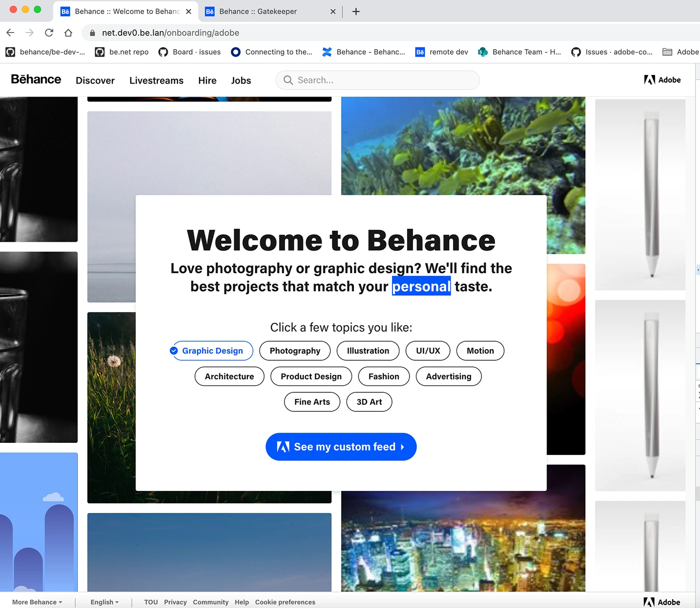Click the browser reload icon
This screenshot has height=608, width=700.
coord(49,33)
